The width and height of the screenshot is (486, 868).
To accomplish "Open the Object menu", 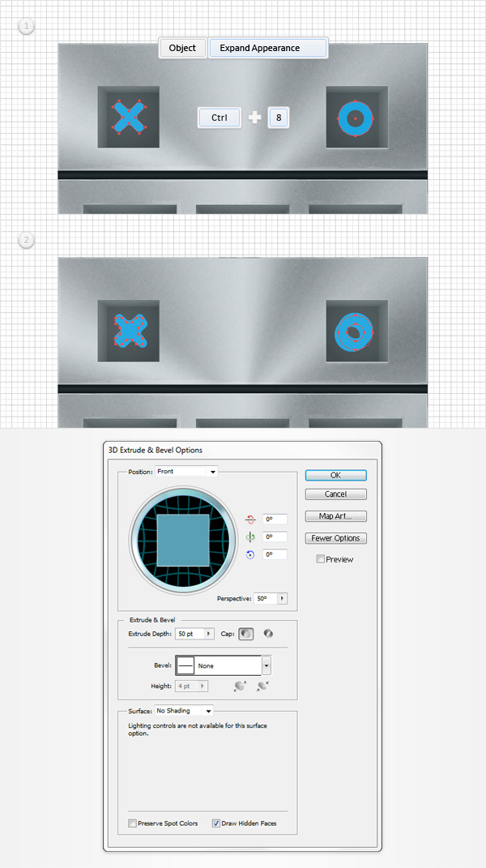I will coord(183,48).
